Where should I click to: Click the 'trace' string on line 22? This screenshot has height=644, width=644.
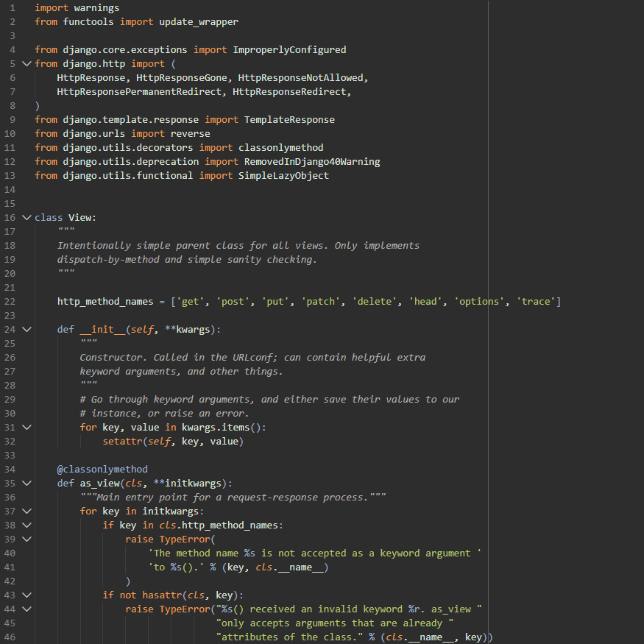click(x=536, y=302)
